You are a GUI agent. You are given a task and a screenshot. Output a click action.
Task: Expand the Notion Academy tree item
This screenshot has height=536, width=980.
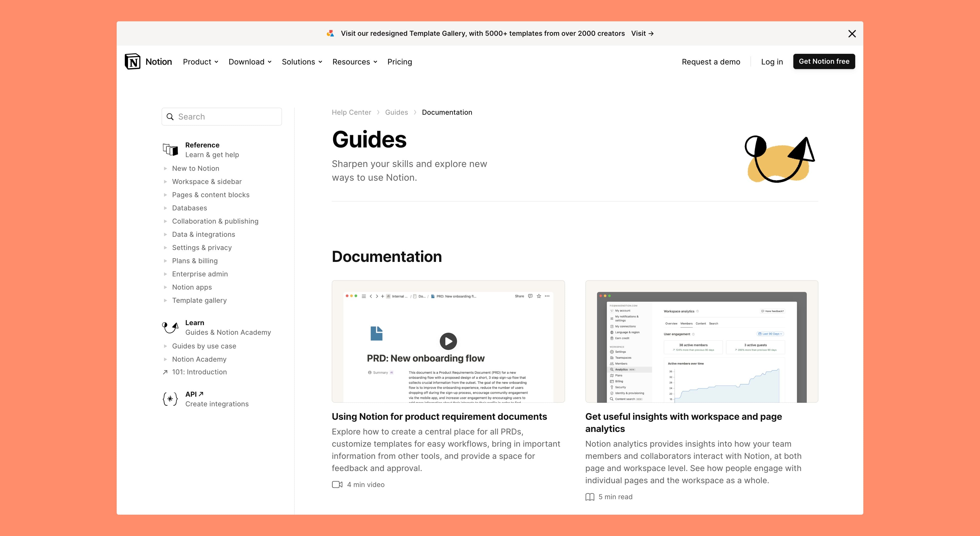(165, 359)
